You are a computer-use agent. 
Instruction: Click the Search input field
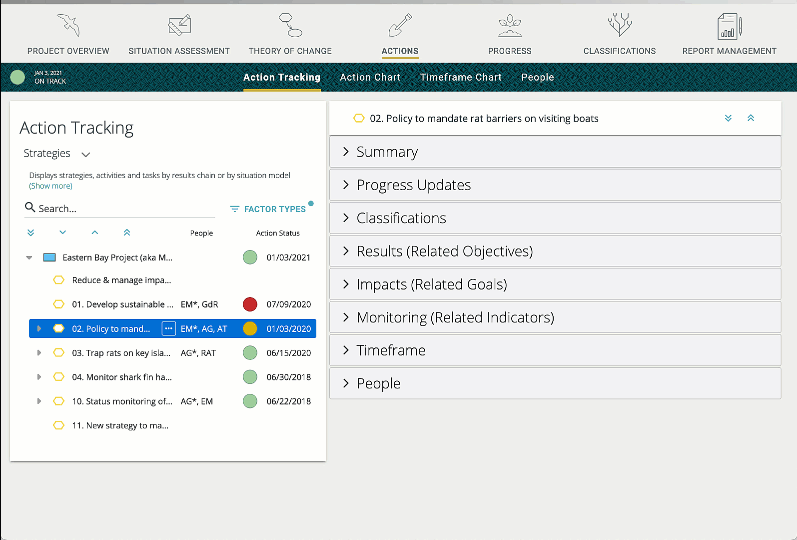click(x=120, y=209)
